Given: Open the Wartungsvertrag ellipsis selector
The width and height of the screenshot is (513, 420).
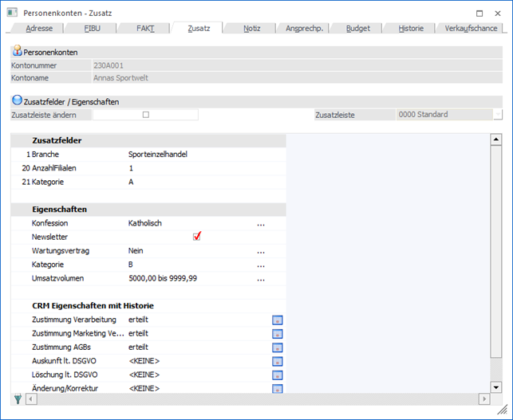Looking at the screenshot, I should [260, 251].
